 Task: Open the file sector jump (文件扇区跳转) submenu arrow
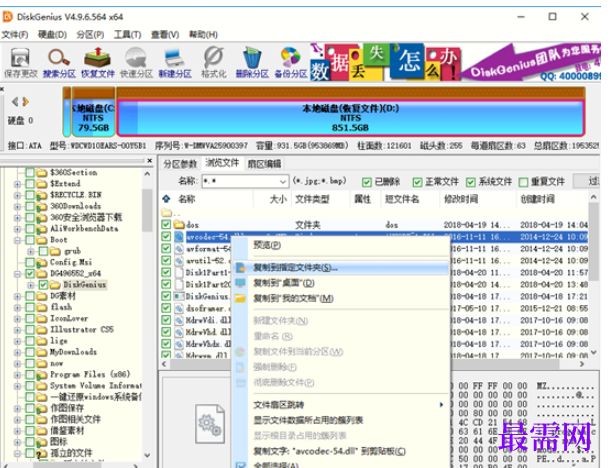441,405
